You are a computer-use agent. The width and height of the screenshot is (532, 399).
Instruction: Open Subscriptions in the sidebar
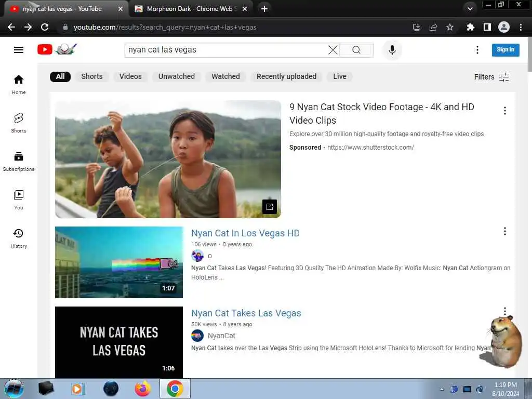(19, 161)
